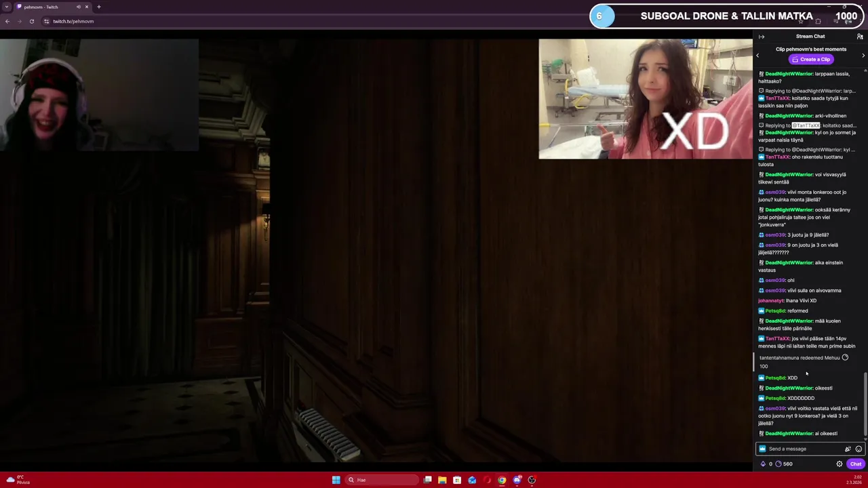Click DeadNightWWarrior on the 'ai oikeesti' message

789,434
